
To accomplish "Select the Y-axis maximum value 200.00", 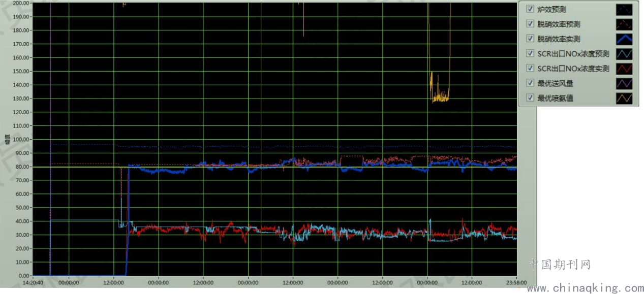I will [x=21, y=3].
